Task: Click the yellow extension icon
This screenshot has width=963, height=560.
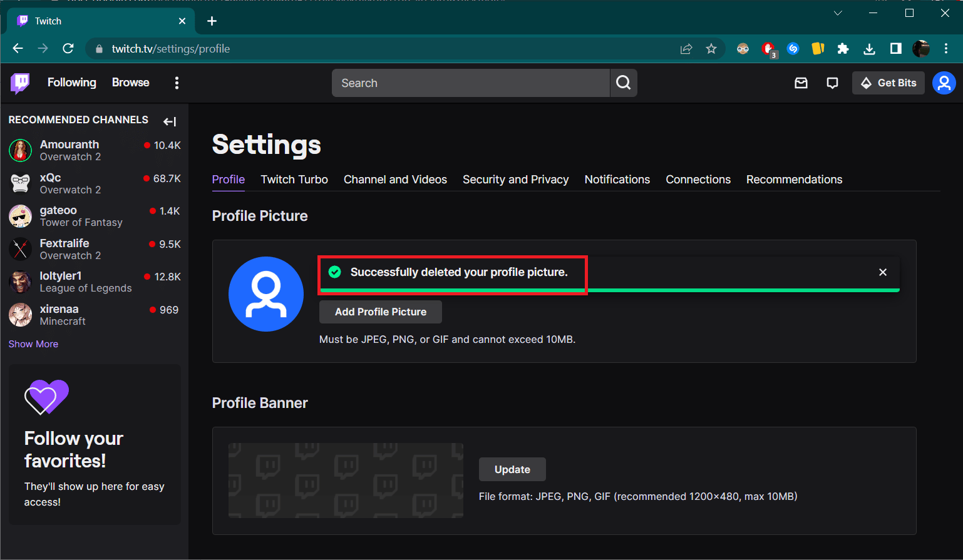Action: (818, 49)
